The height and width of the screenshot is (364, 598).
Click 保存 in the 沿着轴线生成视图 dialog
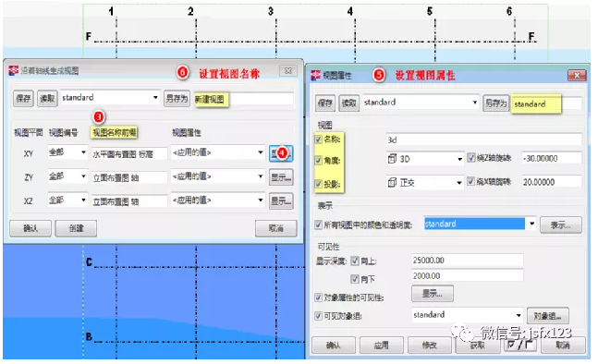point(23,98)
